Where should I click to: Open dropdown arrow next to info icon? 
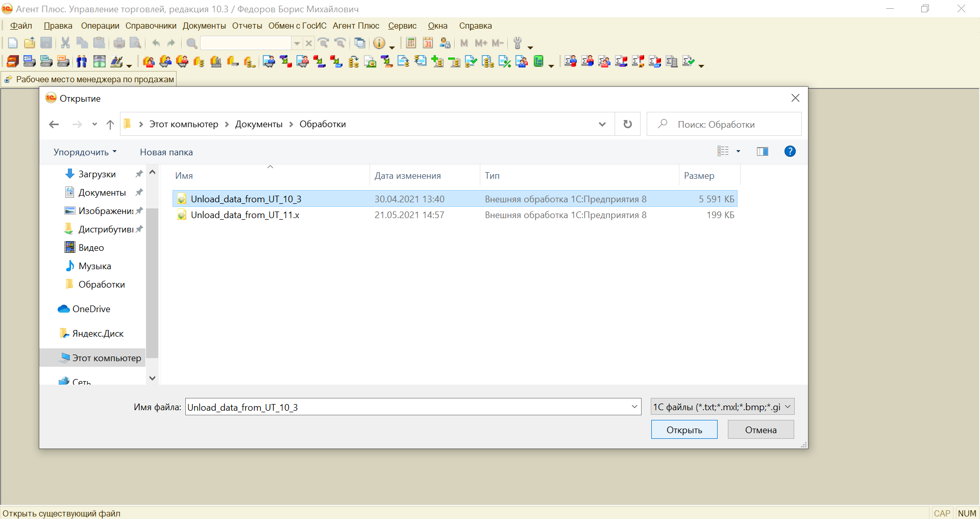tap(392, 46)
